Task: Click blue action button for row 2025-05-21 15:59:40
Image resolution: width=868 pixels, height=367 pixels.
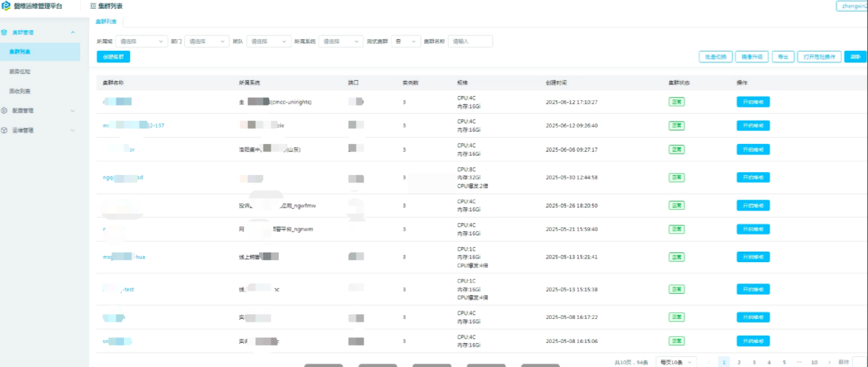Action: pyautogui.click(x=753, y=229)
